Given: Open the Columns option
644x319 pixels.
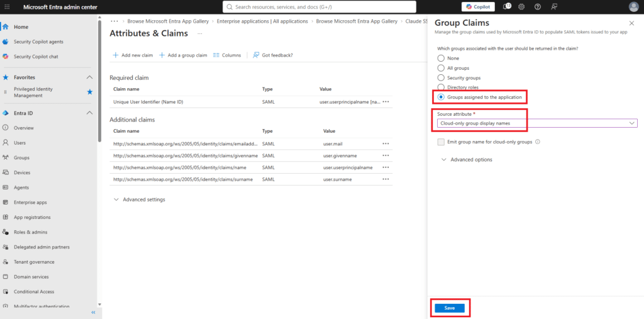Looking at the screenshot, I should 227,55.
